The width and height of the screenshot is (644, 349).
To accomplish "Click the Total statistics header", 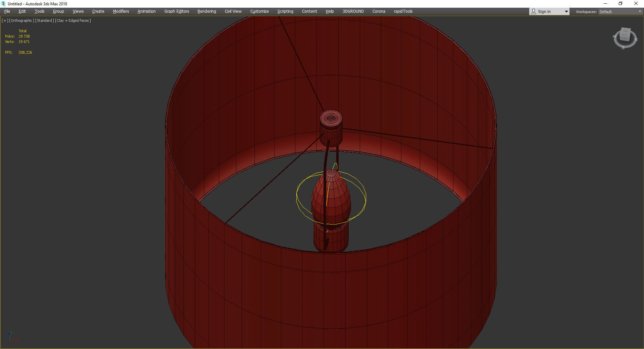I will click(22, 31).
